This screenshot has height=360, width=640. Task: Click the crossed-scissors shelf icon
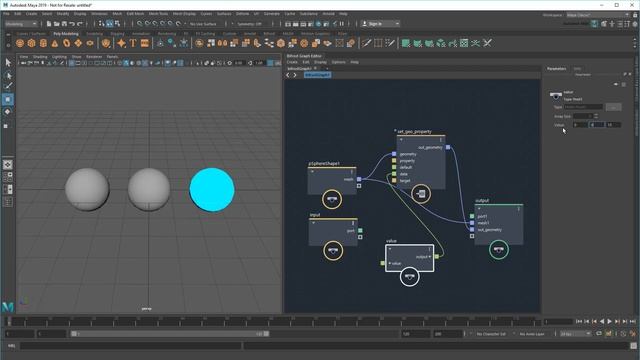pyautogui.click(x=487, y=43)
